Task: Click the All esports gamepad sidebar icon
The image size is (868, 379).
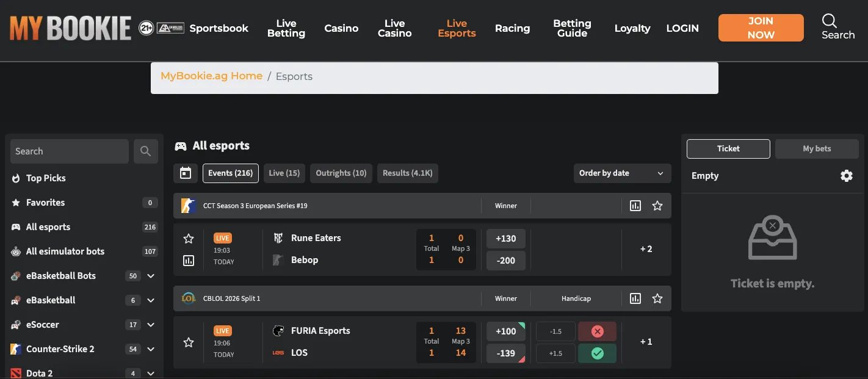Action: (16, 227)
